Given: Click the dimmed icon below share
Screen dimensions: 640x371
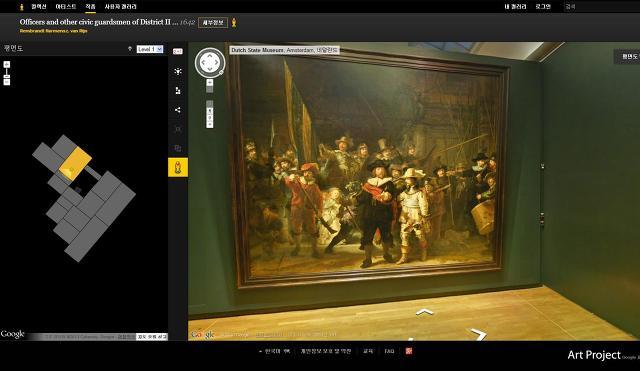Looking at the screenshot, I should 178,129.
